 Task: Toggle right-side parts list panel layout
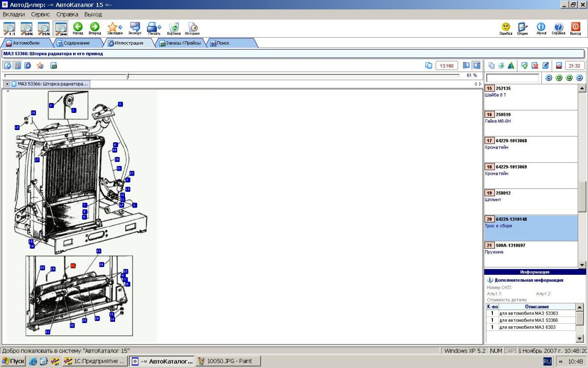476,65
